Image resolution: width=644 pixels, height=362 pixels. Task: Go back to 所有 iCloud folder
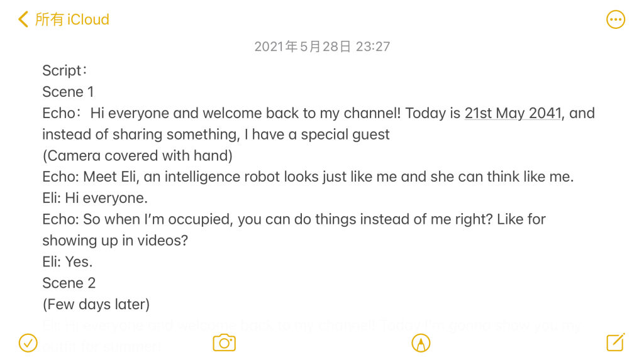pos(72,19)
